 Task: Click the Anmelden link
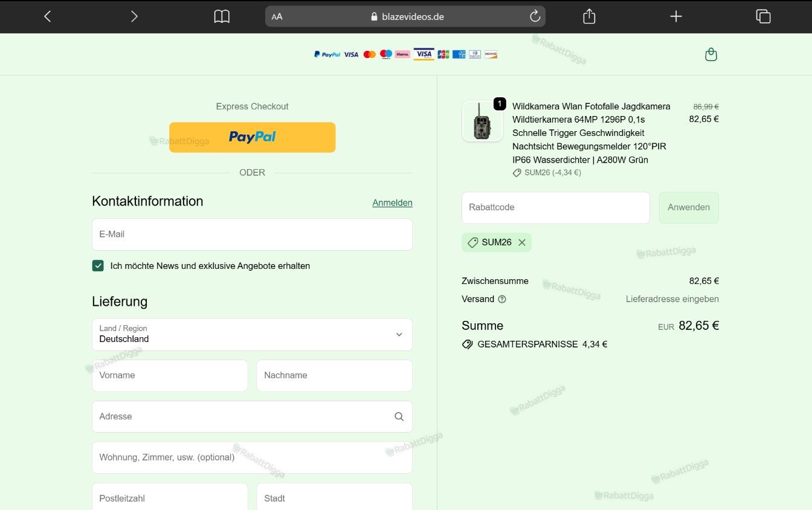(392, 202)
